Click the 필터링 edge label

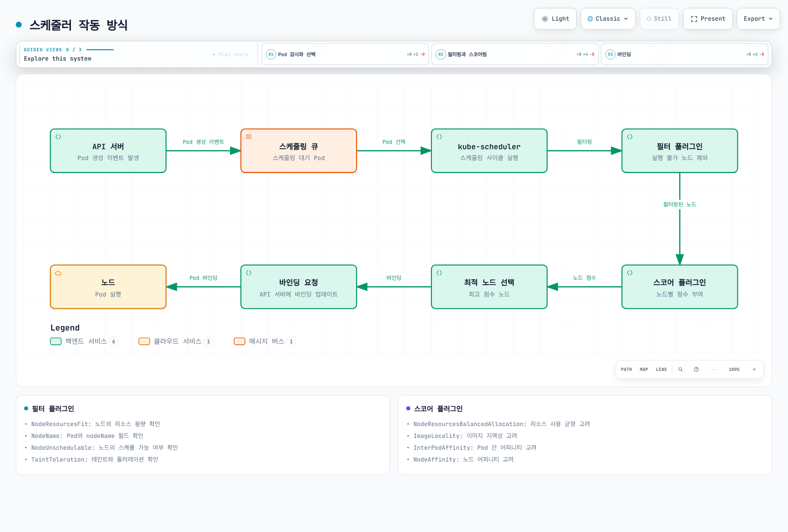585,142
